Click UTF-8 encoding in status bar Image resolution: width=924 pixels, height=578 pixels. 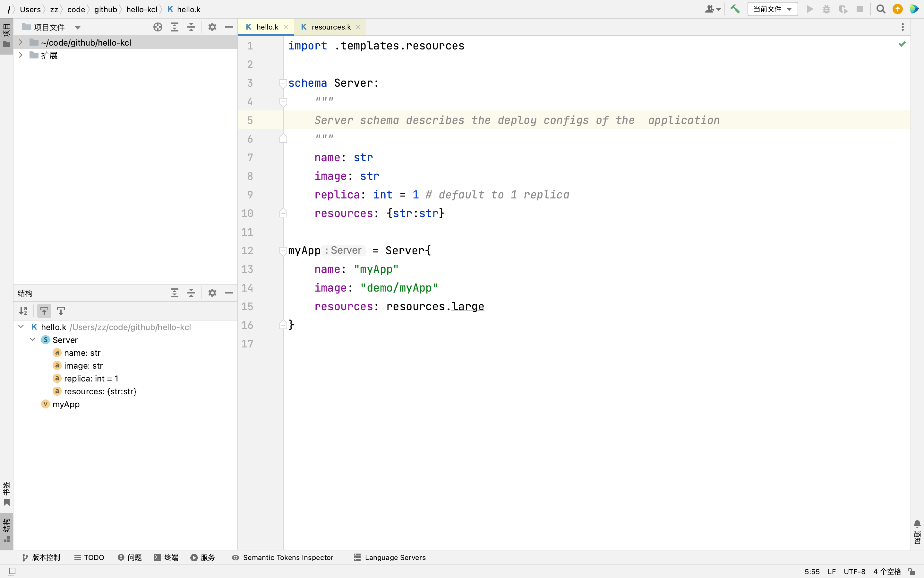tap(854, 572)
